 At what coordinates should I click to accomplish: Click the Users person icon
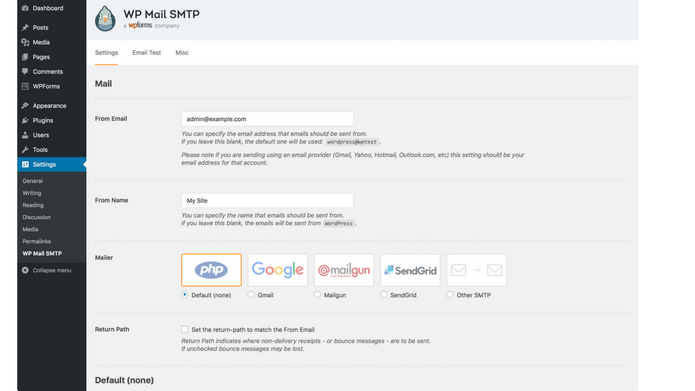tap(25, 135)
